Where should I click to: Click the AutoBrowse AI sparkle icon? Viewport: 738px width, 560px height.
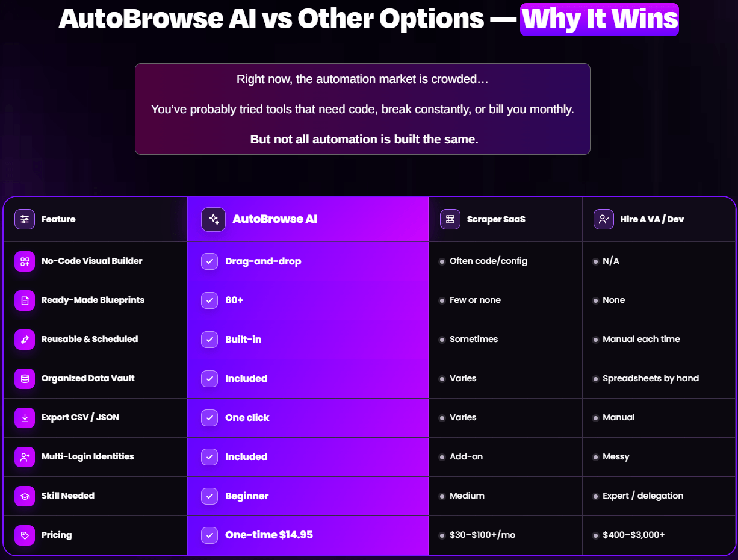(214, 219)
